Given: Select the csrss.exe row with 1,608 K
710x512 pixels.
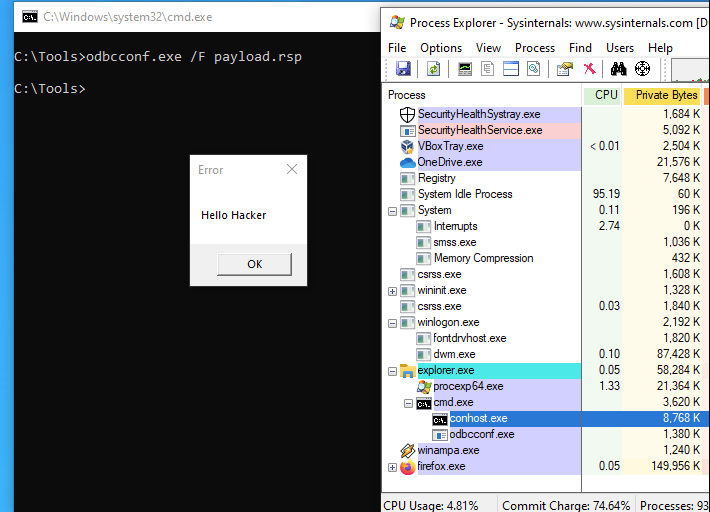Looking at the screenshot, I should [546, 275].
